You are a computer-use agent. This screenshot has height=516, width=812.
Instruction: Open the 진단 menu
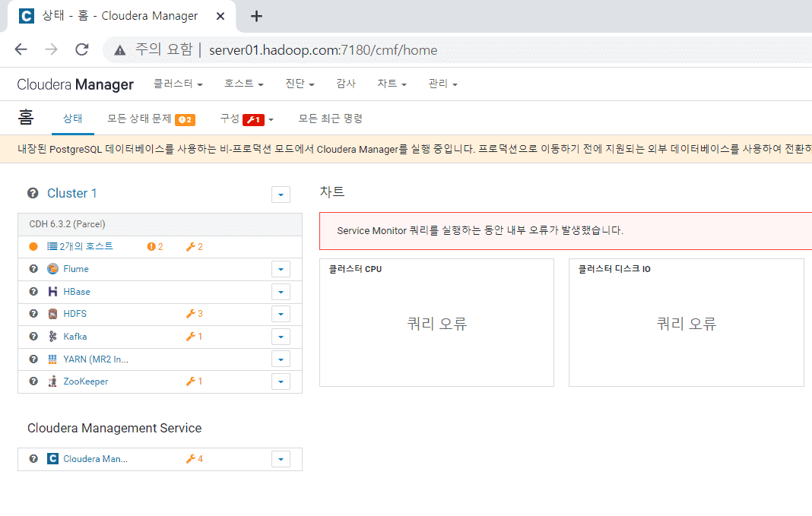pyautogui.click(x=300, y=84)
